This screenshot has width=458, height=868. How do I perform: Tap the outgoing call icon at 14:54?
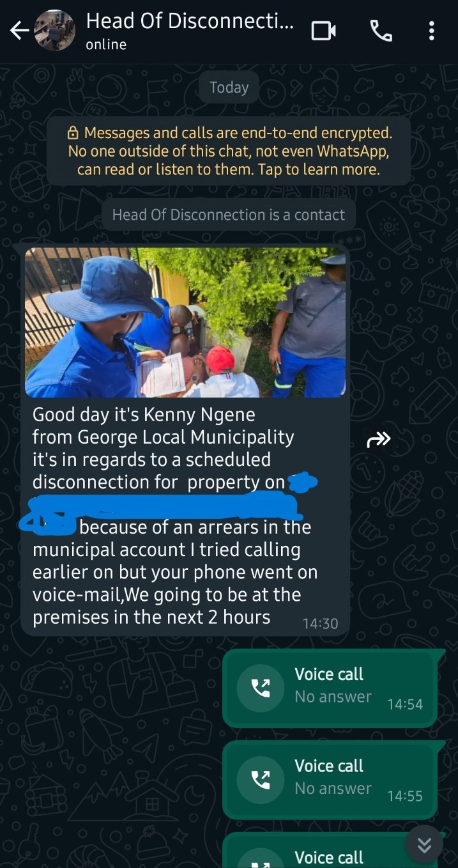[x=261, y=688]
